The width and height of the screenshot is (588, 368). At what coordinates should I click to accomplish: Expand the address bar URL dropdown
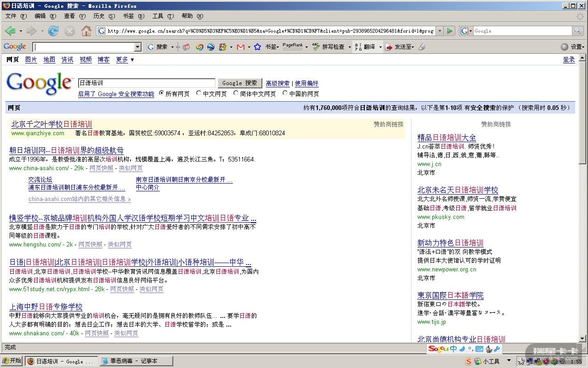coord(440,31)
